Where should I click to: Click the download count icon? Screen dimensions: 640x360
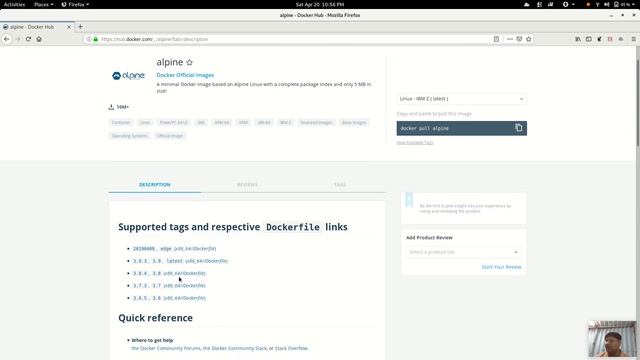(111, 107)
